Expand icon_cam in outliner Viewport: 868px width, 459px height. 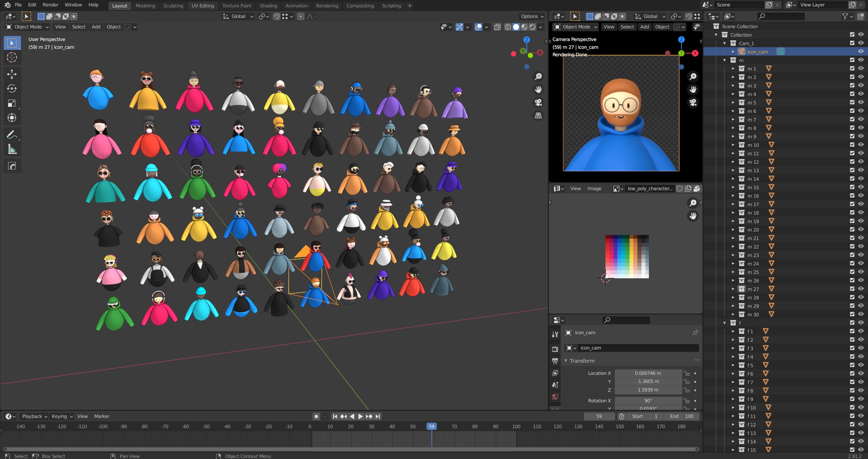pos(733,52)
